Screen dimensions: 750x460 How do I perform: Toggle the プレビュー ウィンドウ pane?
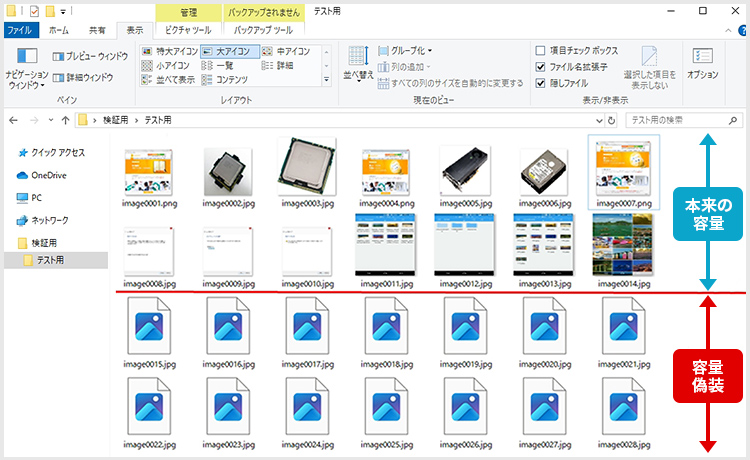tap(90, 56)
